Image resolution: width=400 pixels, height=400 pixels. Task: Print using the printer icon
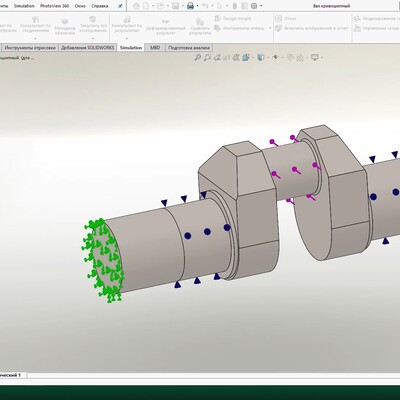[190, 6]
